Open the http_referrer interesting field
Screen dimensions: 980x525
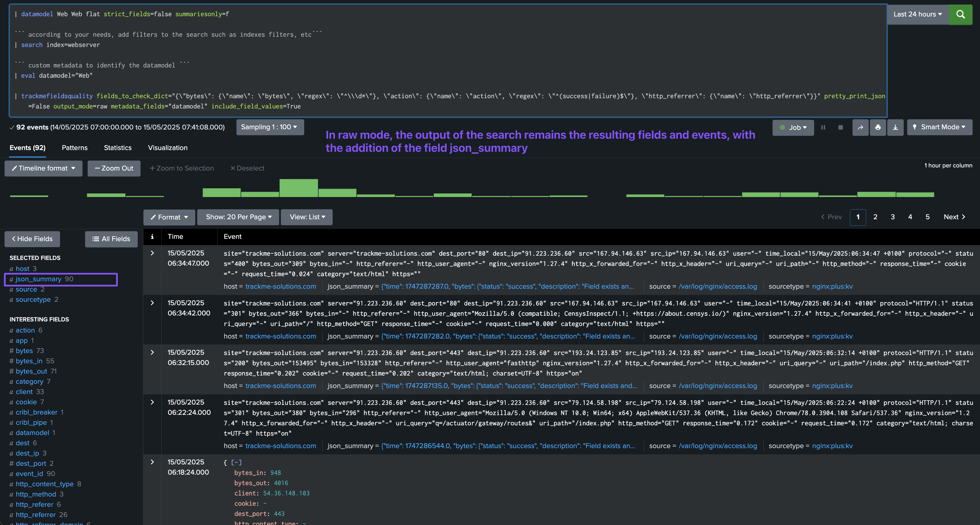(36, 515)
